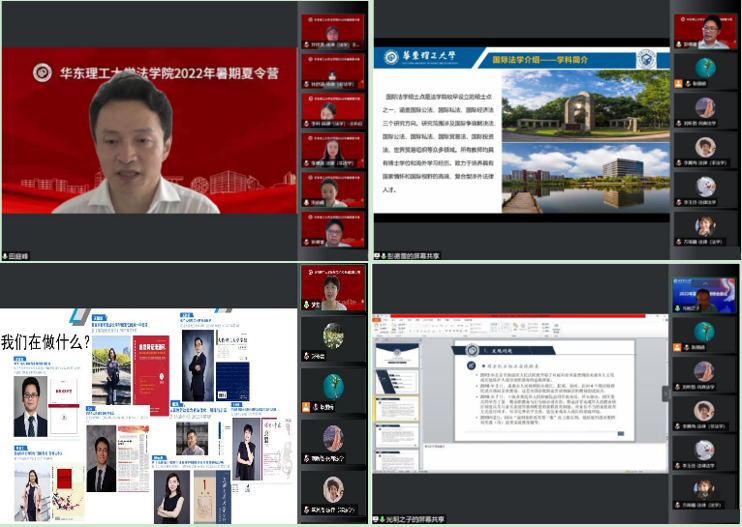This screenshot has height=527, width=742.
Task: Select teal circular avatar below presenter video, top-right meeting
Action: click(705, 69)
